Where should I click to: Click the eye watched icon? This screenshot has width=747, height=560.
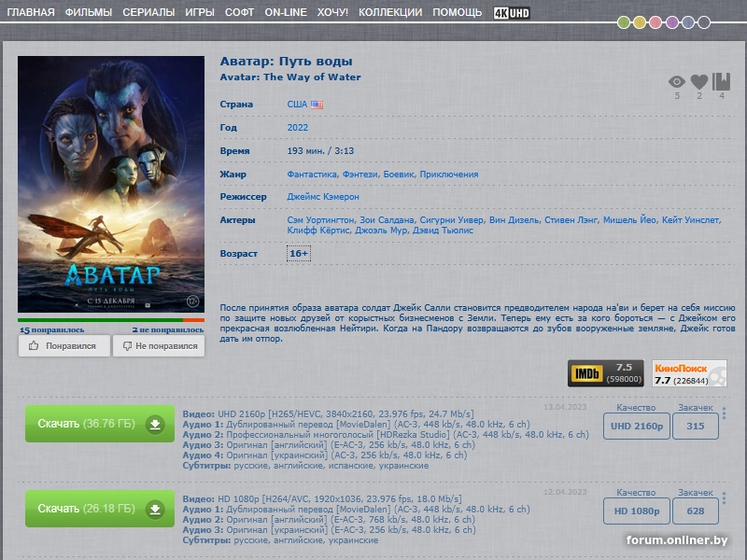(677, 82)
